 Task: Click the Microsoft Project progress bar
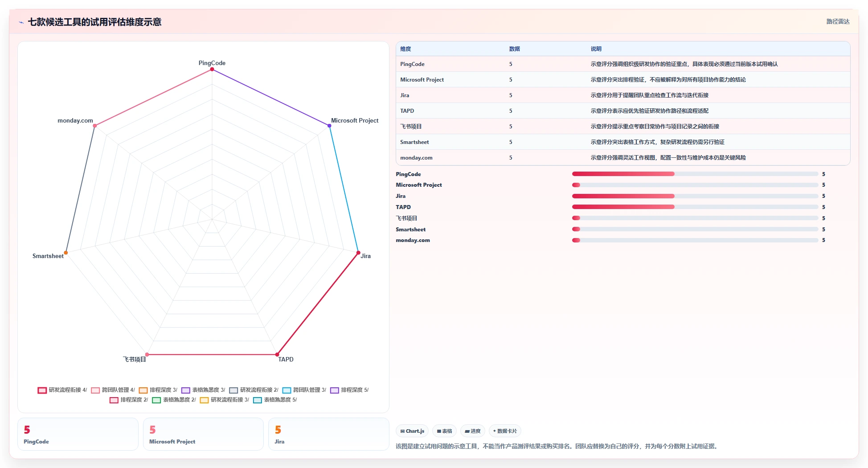coord(695,185)
